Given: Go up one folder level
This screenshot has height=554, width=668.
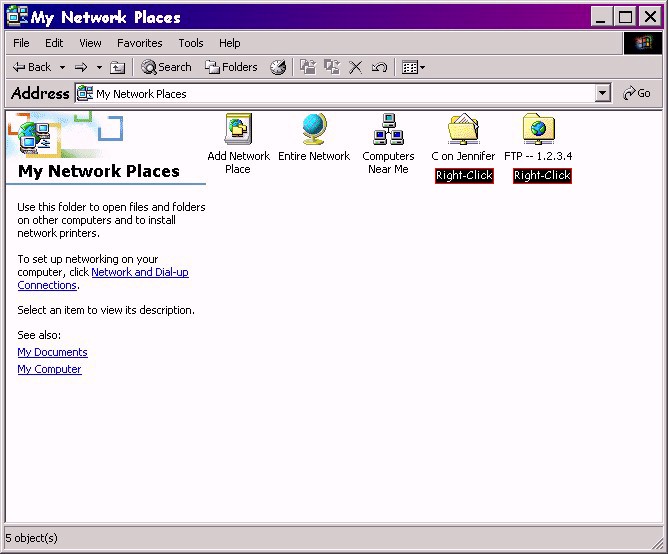Looking at the screenshot, I should (117, 67).
